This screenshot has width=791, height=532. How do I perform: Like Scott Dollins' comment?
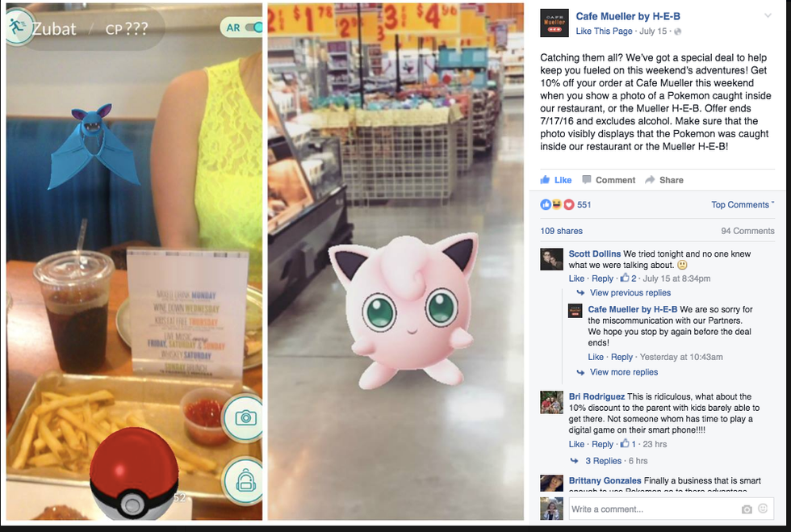(576, 279)
